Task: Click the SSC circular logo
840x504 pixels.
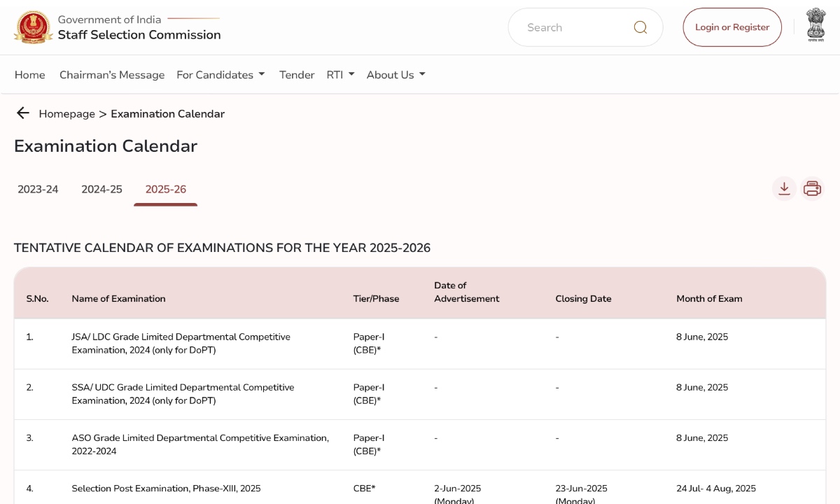Action: [x=31, y=27]
